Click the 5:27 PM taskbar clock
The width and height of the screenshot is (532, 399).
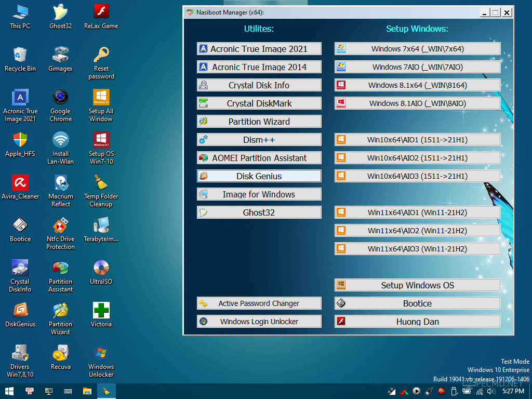513,391
